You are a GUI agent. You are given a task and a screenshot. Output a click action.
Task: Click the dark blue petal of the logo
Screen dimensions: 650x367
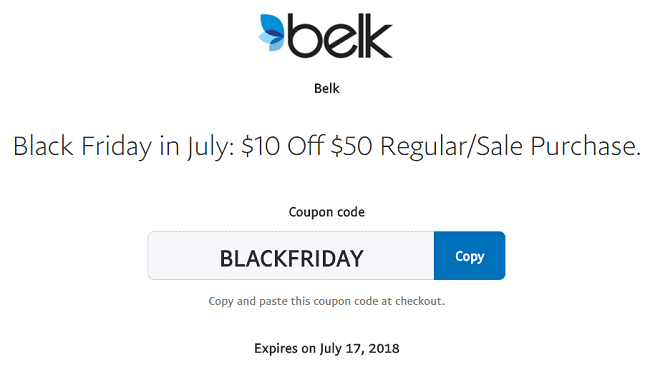click(275, 34)
